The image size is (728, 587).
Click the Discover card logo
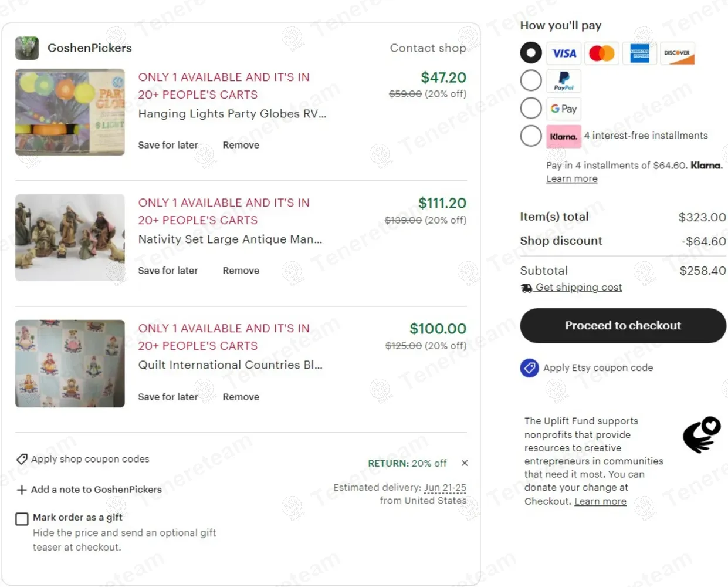(x=678, y=53)
